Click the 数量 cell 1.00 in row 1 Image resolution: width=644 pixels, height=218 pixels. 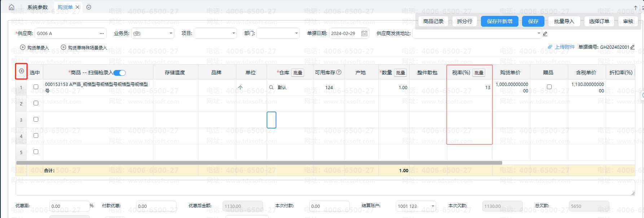click(394, 87)
